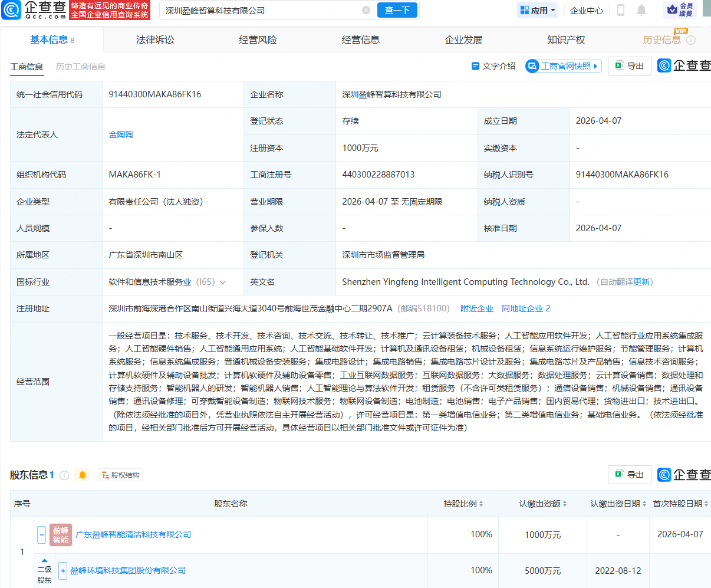Open the 股权结构 equity structure icon
Viewport: 711px width, 588px height.
pos(121,475)
